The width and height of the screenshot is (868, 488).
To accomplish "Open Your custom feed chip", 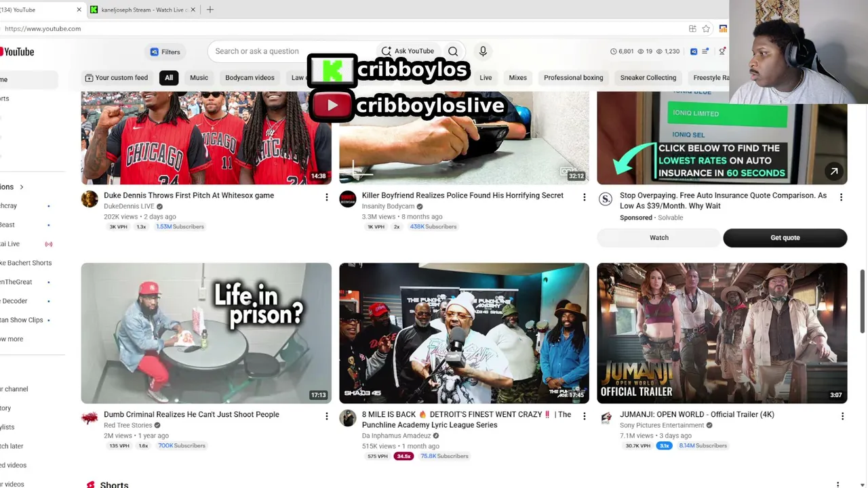I will tap(116, 78).
